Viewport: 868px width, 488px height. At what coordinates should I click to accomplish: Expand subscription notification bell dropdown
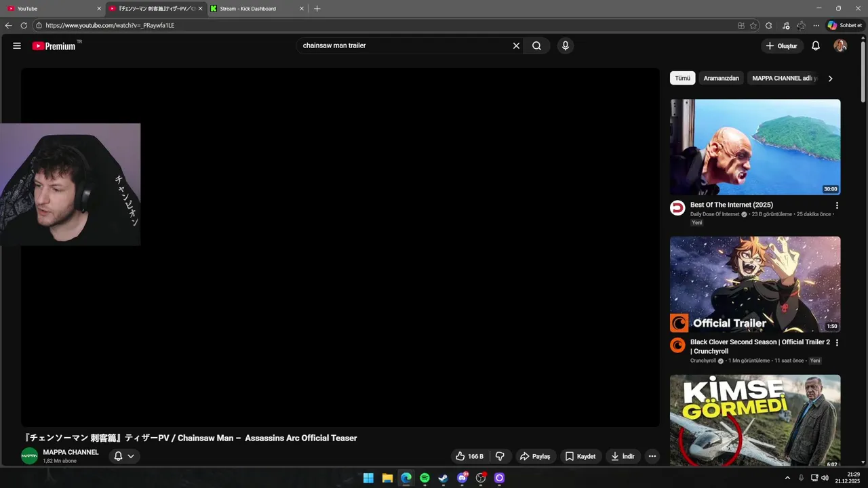[124, 456]
